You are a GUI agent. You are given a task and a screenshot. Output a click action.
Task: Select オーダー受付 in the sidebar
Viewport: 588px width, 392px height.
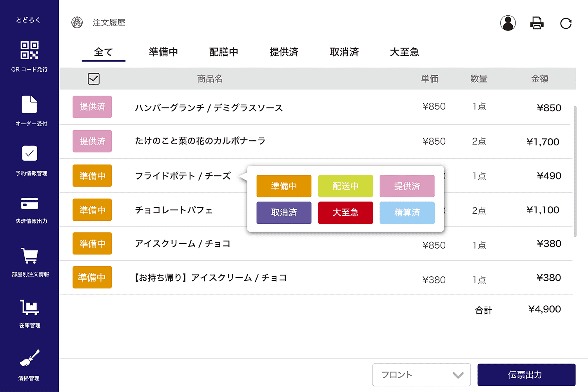29,109
